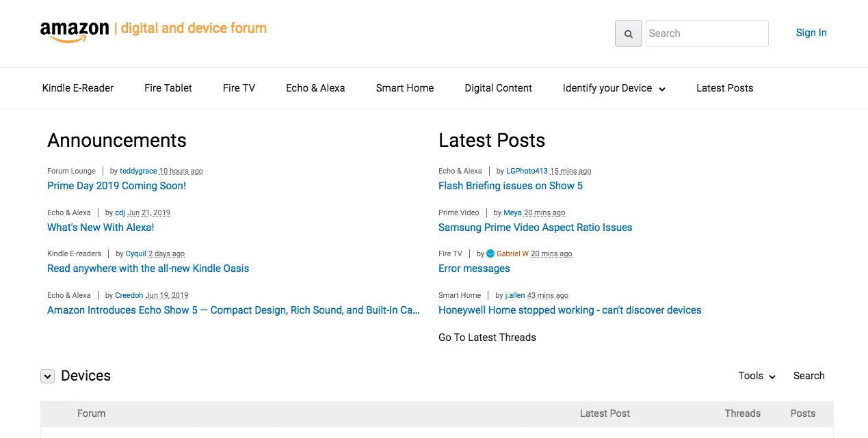
Task: Open Fire TV navigation item
Action: pos(239,88)
